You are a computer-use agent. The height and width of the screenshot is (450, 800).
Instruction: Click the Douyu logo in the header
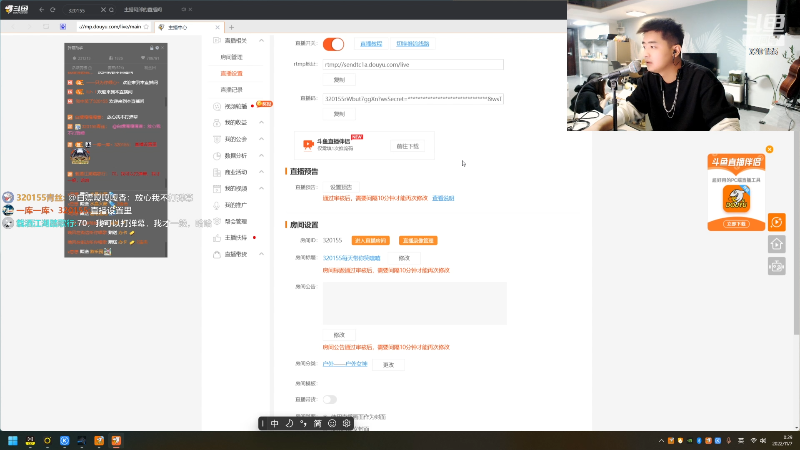[17, 9]
